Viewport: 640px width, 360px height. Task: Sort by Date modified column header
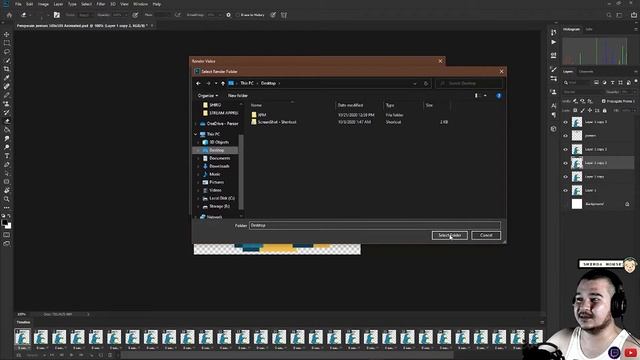click(350, 105)
